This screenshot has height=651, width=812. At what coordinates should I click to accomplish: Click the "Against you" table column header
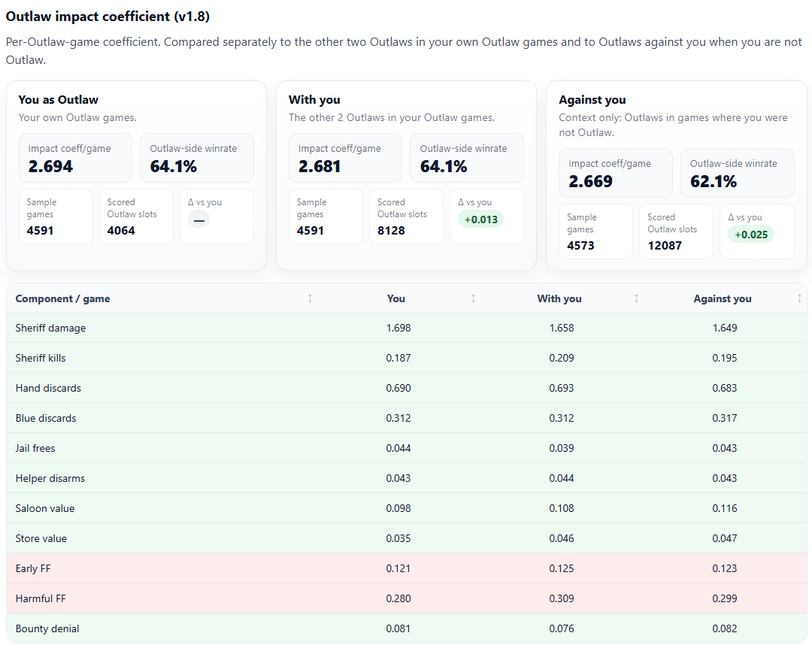[723, 299]
